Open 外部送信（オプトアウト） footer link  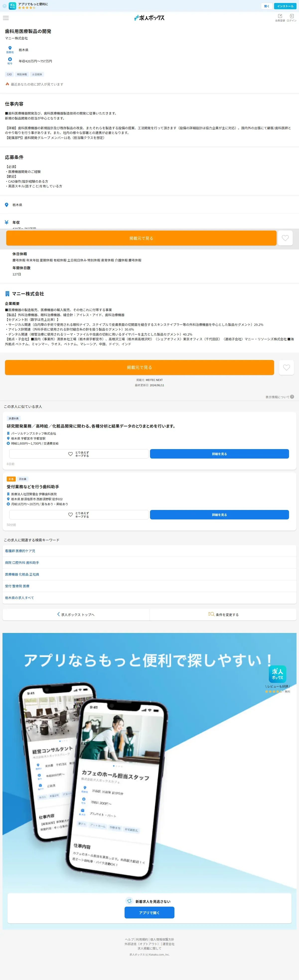pyautogui.click(x=142, y=944)
